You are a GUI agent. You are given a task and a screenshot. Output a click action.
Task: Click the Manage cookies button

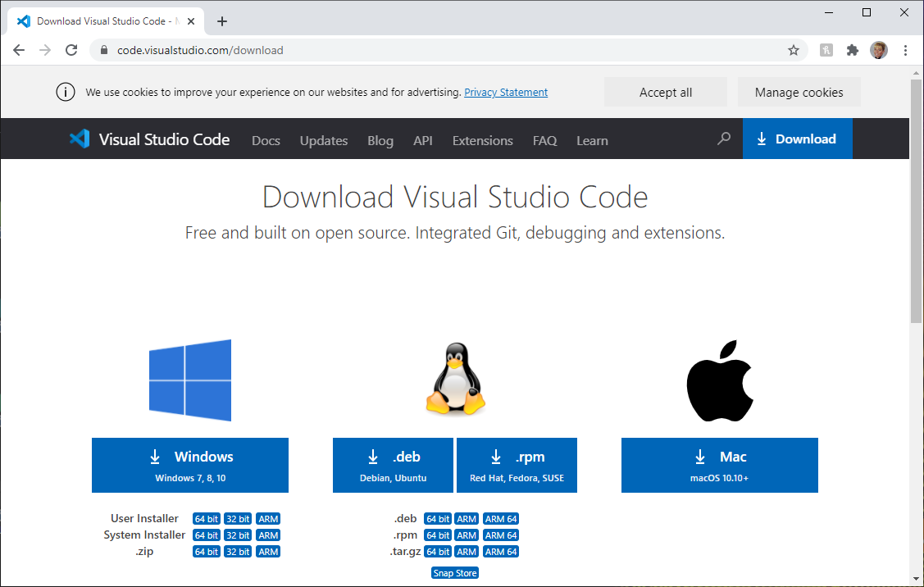(x=799, y=93)
